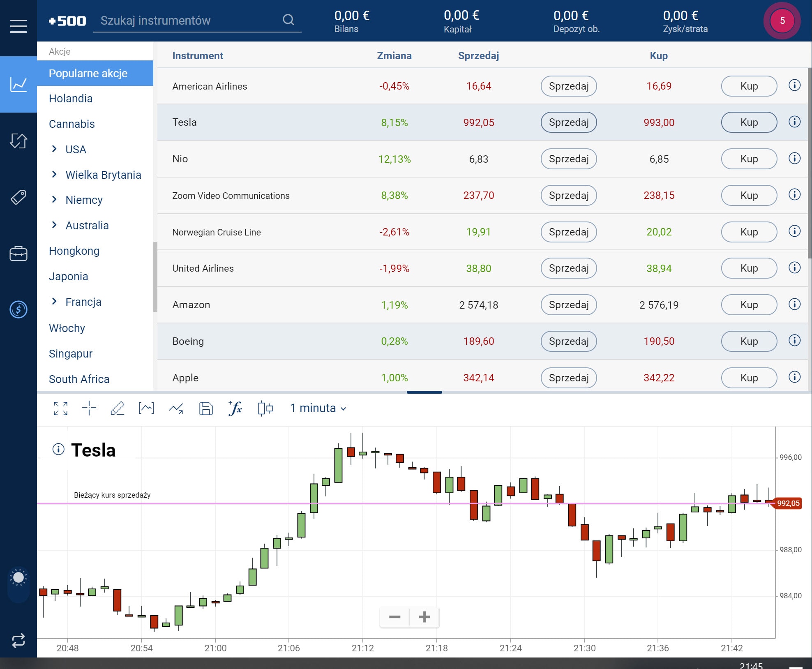
Task: Select Holandia category
Action: pyautogui.click(x=71, y=99)
